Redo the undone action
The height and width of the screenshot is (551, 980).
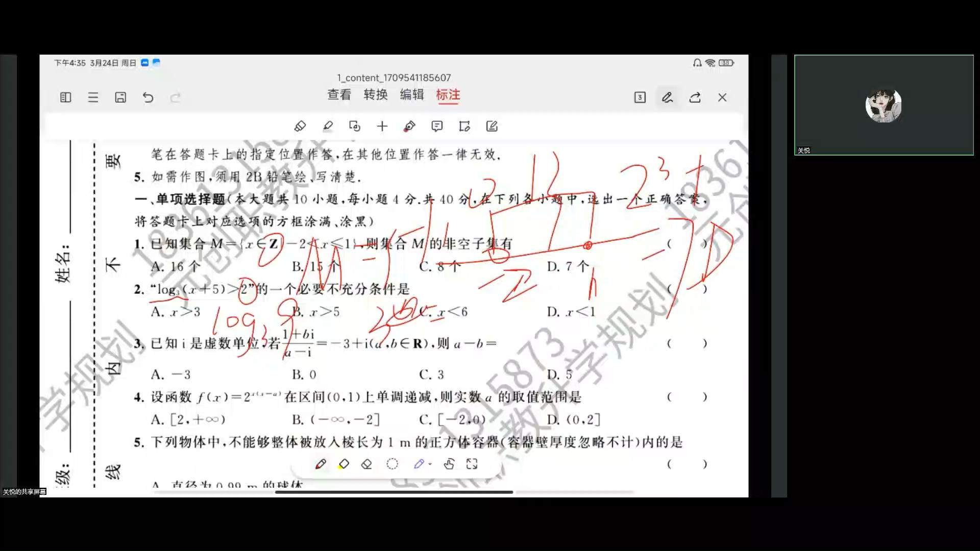click(175, 97)
